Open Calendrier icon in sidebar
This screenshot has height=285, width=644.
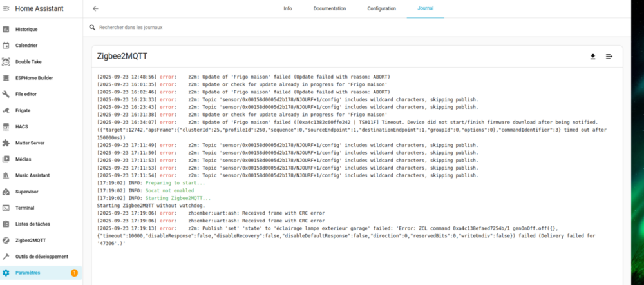tap(6, 46)
